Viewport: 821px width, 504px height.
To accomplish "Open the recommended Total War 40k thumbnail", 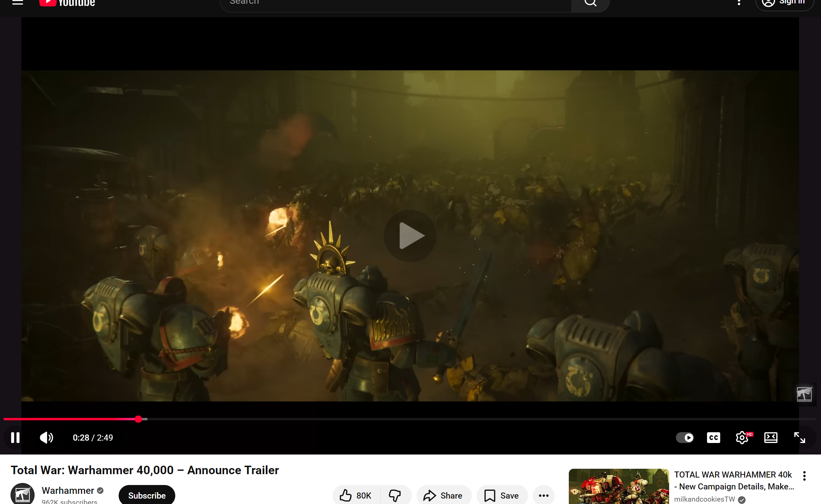I will [618, 486].
